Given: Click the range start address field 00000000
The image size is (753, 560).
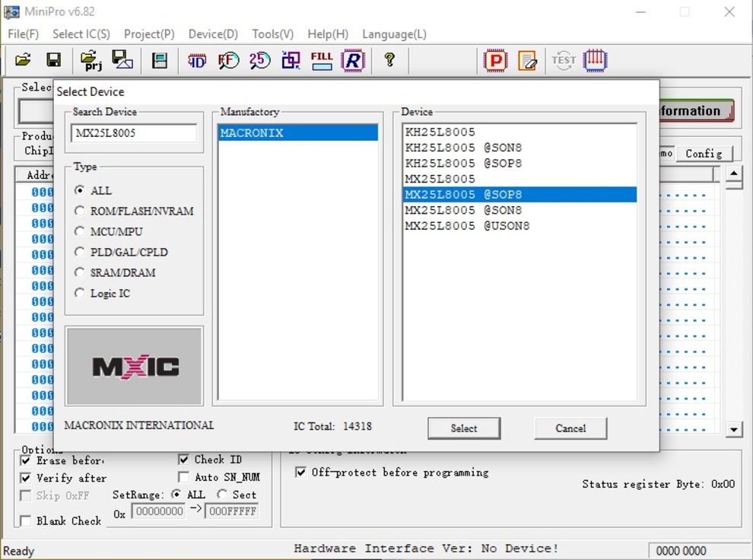Looking at the screenshot, I should pyautogui.click(x=160, y=511).
